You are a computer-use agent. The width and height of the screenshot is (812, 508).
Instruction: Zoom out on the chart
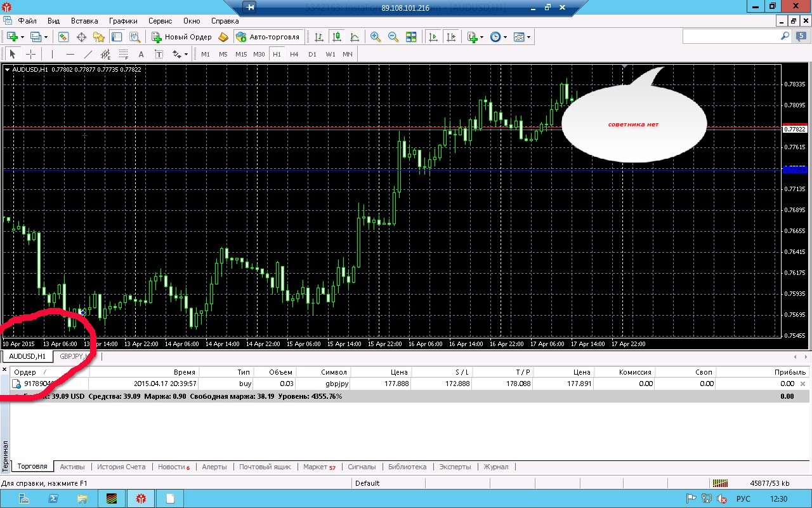(x=393, y=37)
